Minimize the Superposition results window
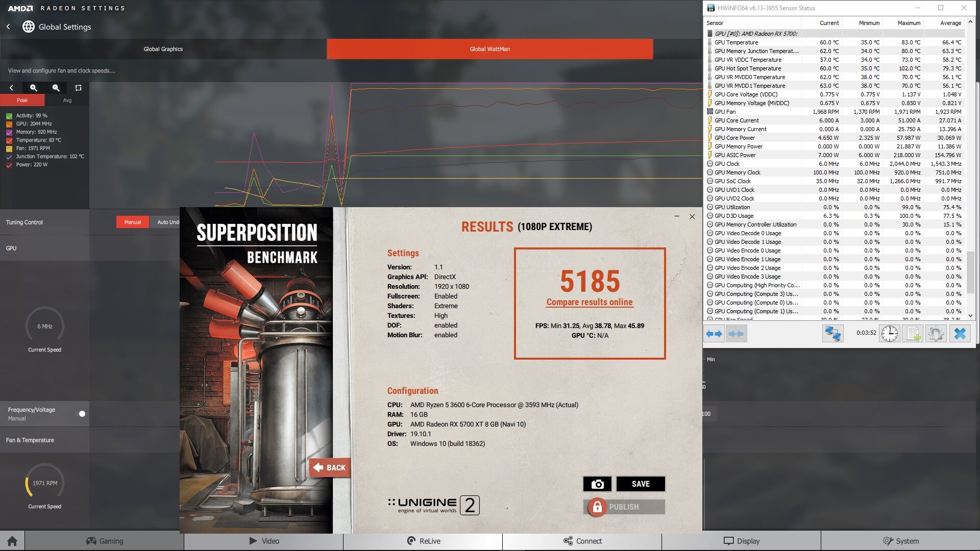Screen dimensions: 980x551 click(677, 216)
